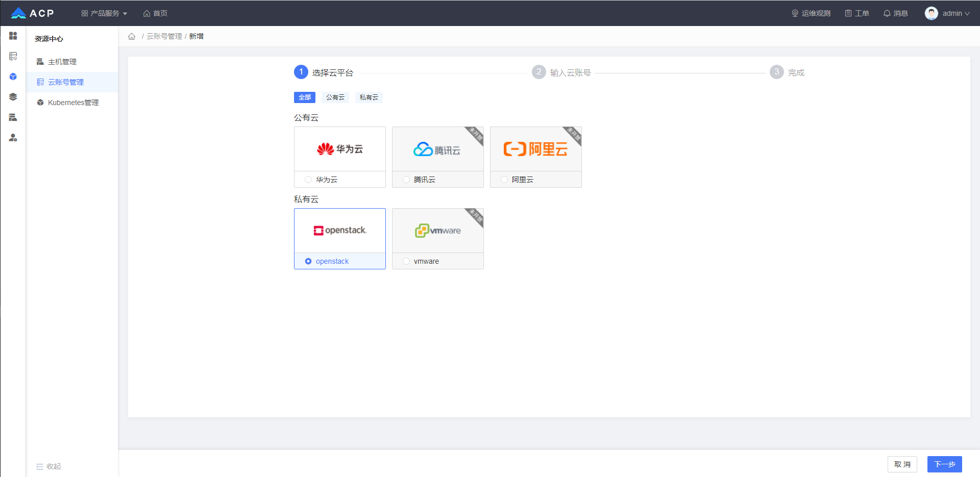Click the 消息 bell icon

(887, 13)
